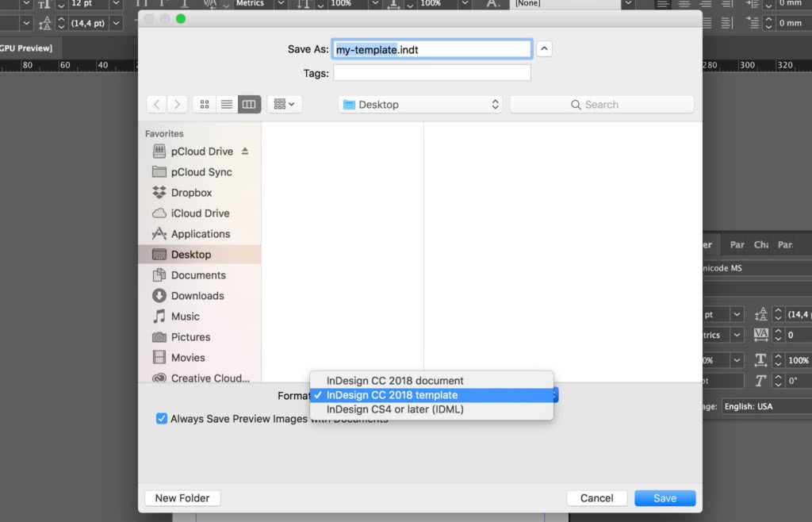Click the blue Save button
Image resolution: width=812 pixels, height=522 pixels.
pos(665,498)
